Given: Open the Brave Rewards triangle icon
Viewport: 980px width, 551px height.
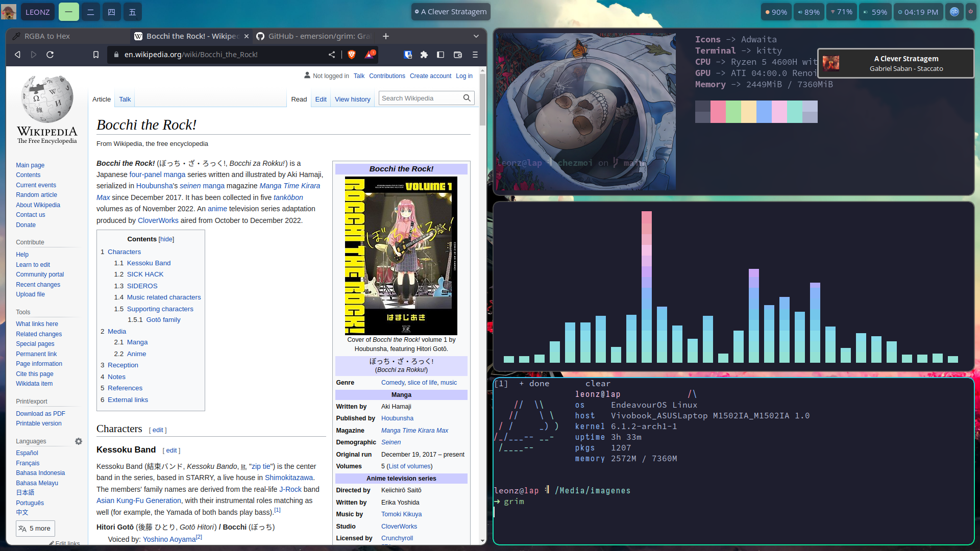Looking at the screenshot, I should tap(370, 54).
